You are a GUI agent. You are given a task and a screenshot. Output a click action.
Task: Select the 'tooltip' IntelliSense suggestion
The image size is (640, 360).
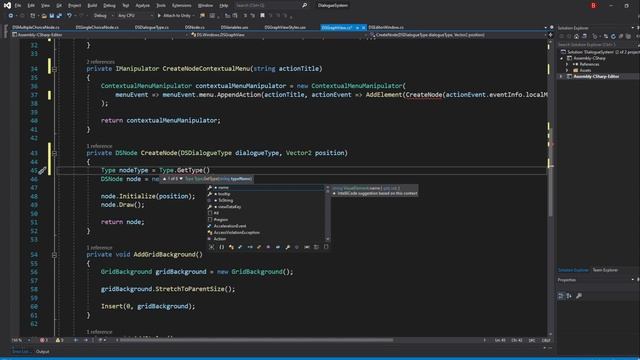pyautogui.click(x=265, y=194)
